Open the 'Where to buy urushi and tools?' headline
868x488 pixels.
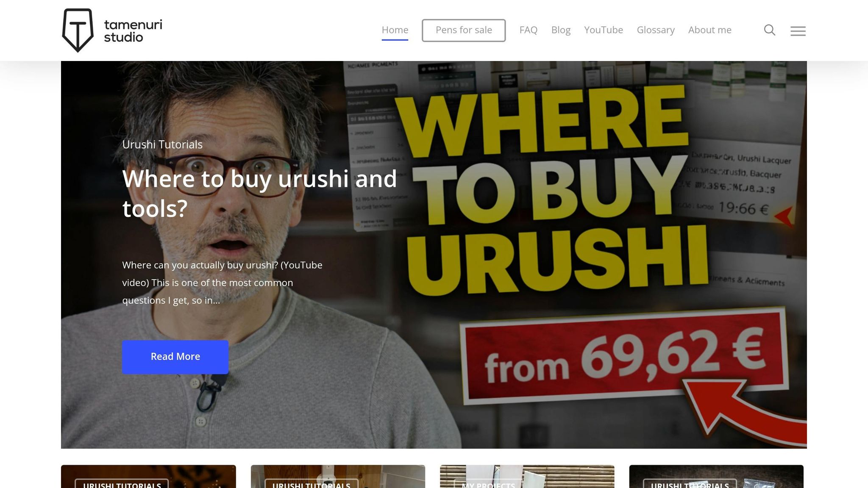(259, 193)
